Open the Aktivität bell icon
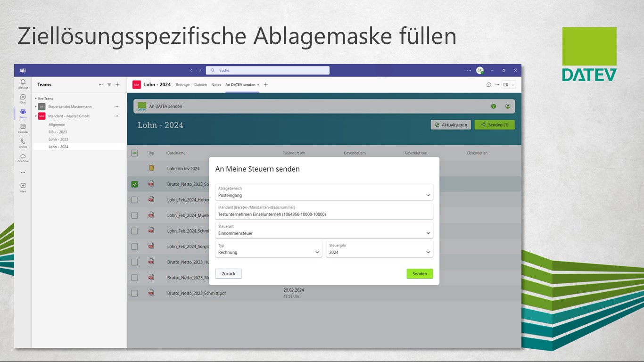 (x=23, y=82)
